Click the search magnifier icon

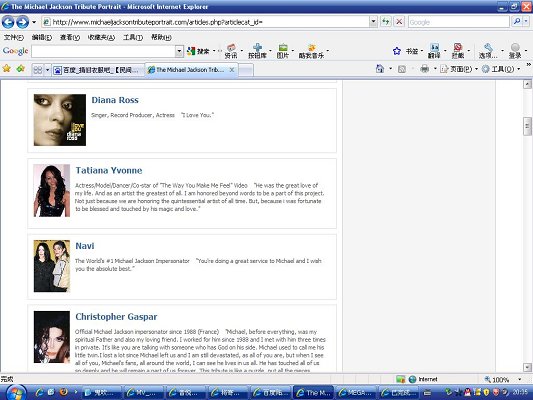(517, 22)
